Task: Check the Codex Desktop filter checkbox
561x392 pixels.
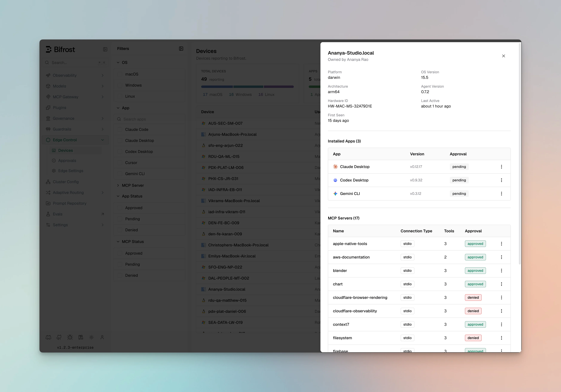Action: coord(120,151)
